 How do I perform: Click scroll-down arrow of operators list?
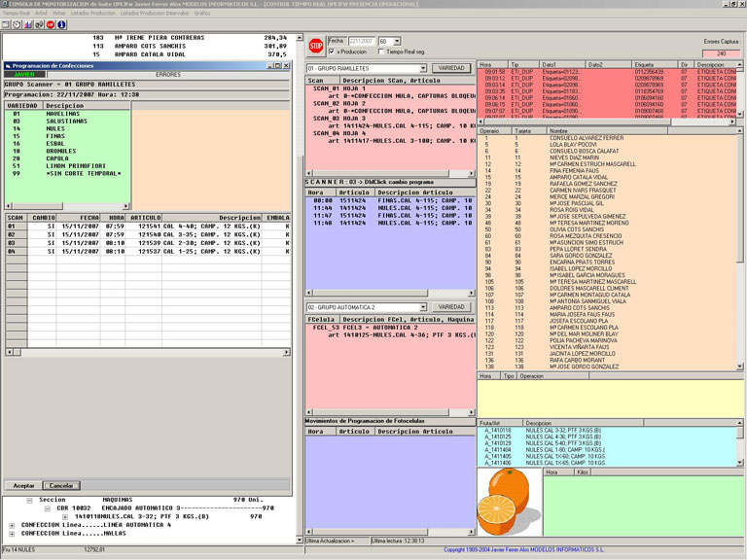tap(739, 367)
